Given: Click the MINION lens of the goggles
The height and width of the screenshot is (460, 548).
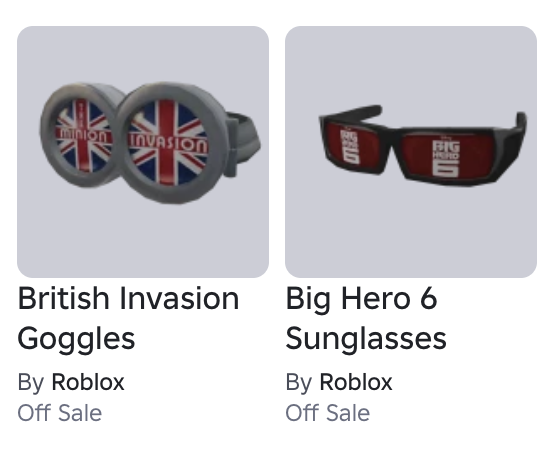Looking at the screenshot, I should click(83, 136).
